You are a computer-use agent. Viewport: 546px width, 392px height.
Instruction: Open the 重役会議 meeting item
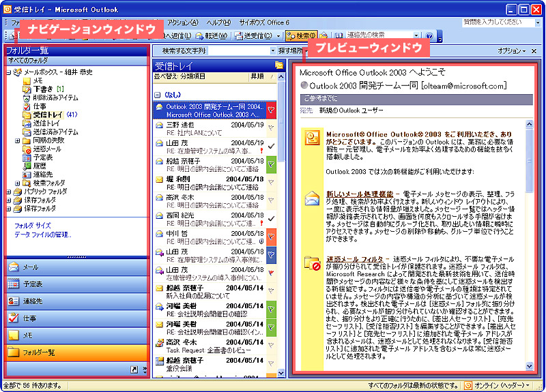coord(211,364)
